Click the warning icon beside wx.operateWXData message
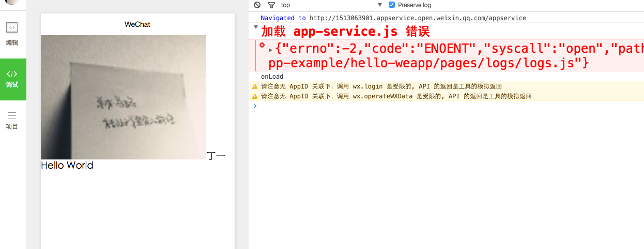The height and width of the screenshot is (249, 644). coord(254,96)
